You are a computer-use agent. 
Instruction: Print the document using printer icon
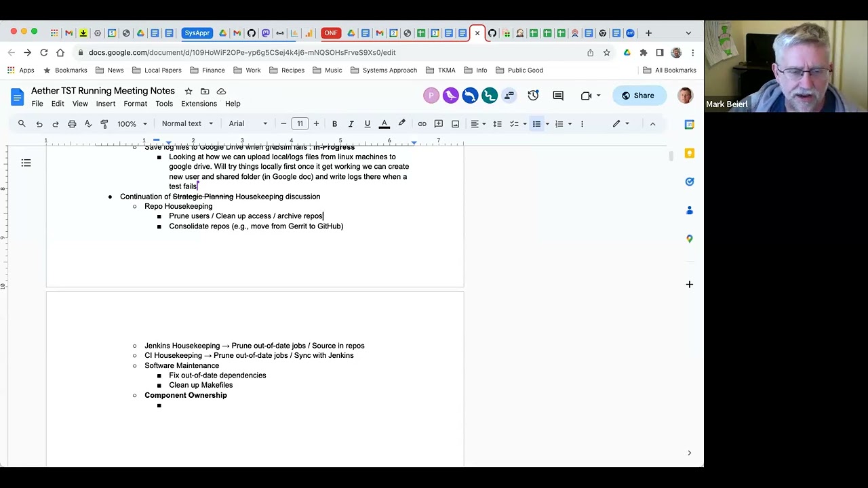72,123
